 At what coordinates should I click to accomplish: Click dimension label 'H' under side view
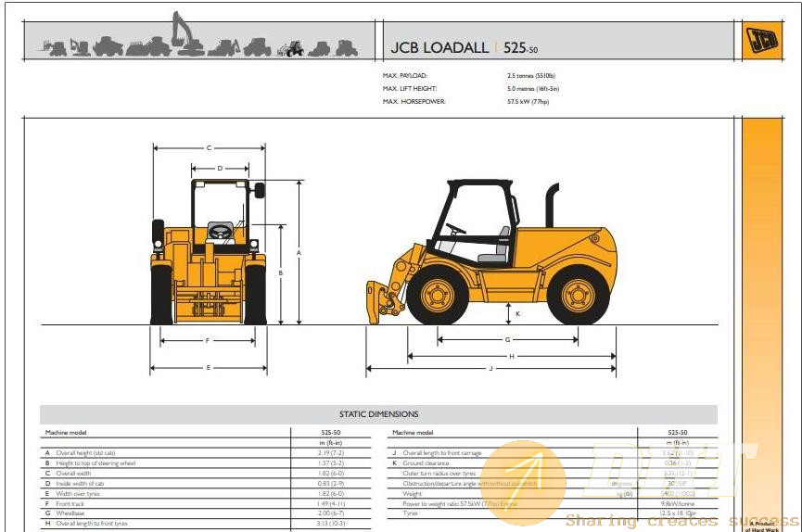(512, 357)
